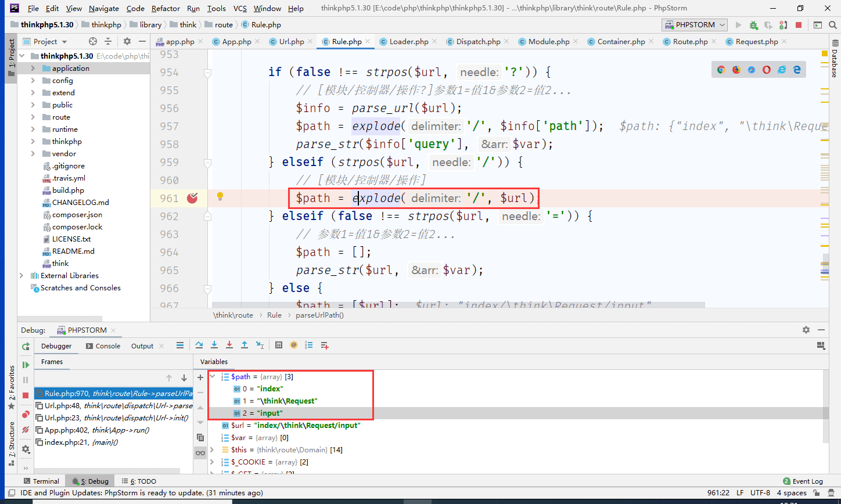Screen dimensions: 841x504
Task: Click the green Debug bug icon in toolbar
Action: click(753, 25)
